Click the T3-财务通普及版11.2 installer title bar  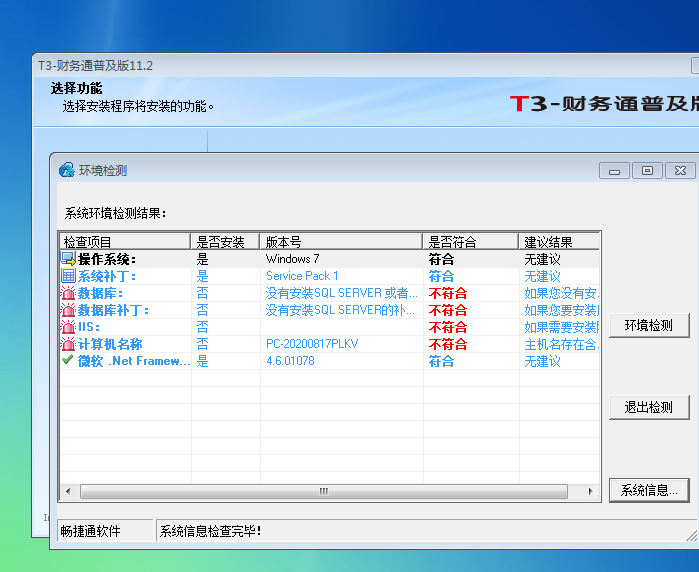pyautogui.click(x=366, y=66)
